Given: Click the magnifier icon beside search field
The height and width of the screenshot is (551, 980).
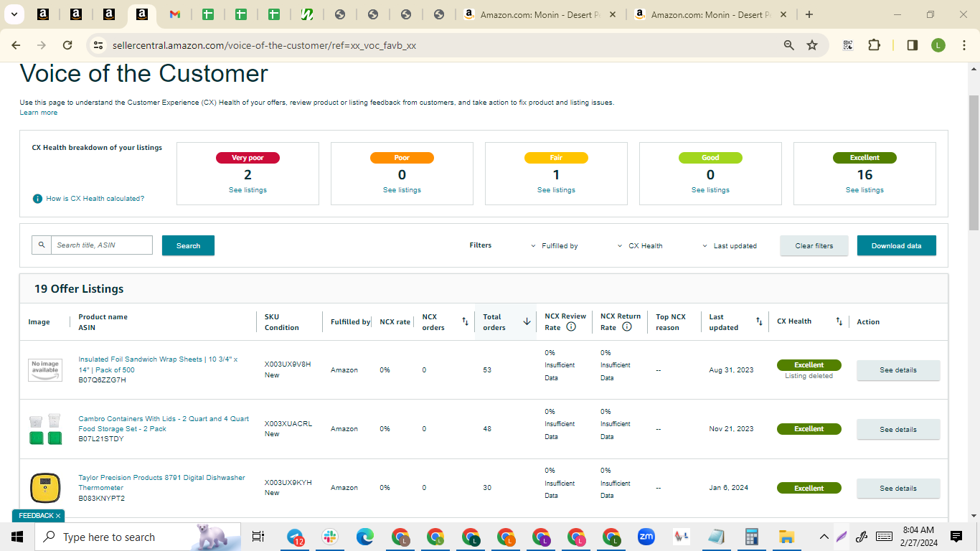Looking at the screenshot, I should click(42, 245).
